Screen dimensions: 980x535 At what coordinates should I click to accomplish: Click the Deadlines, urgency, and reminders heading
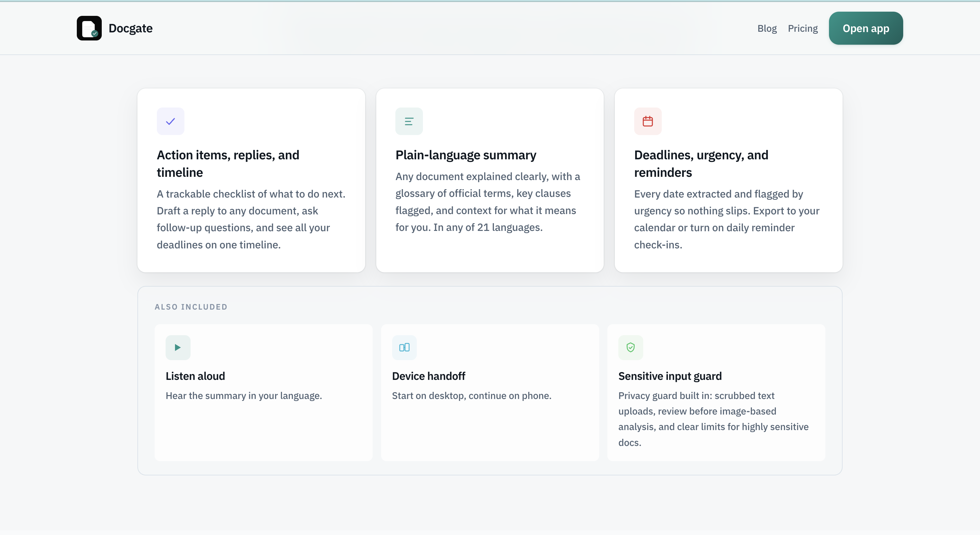coord(701,164)
